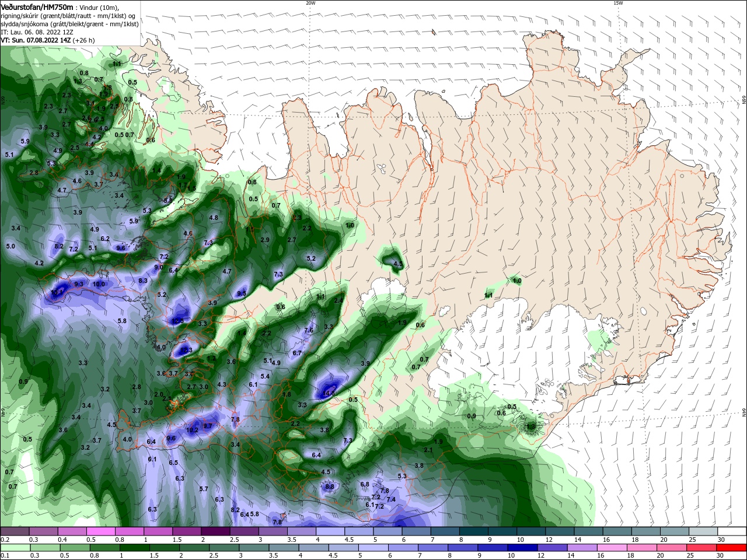Click the 6.8 precipitation value
This screenshot has width=747, height=560.
pyautogui.click(x=365, y=484)
